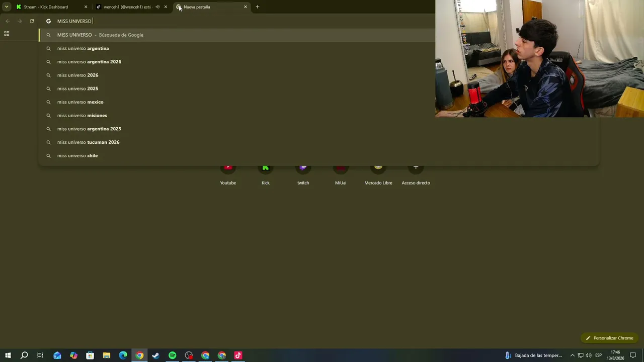The height and width of the screenshot is (362, 644).
Task: Select the Nueva pestaña tab
Action: point(212,7)
